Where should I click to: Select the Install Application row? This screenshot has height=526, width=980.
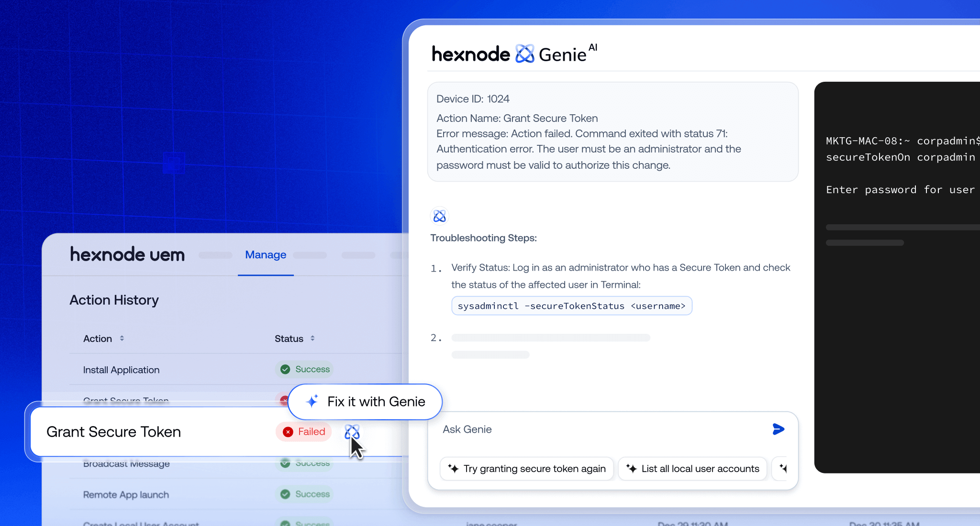click(x=121, y=370)
